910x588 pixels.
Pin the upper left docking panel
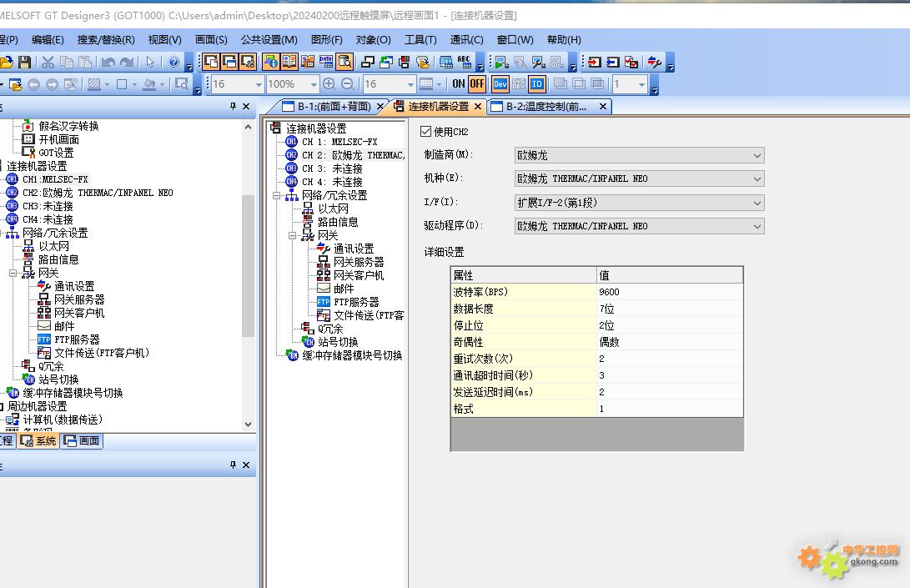233,106
